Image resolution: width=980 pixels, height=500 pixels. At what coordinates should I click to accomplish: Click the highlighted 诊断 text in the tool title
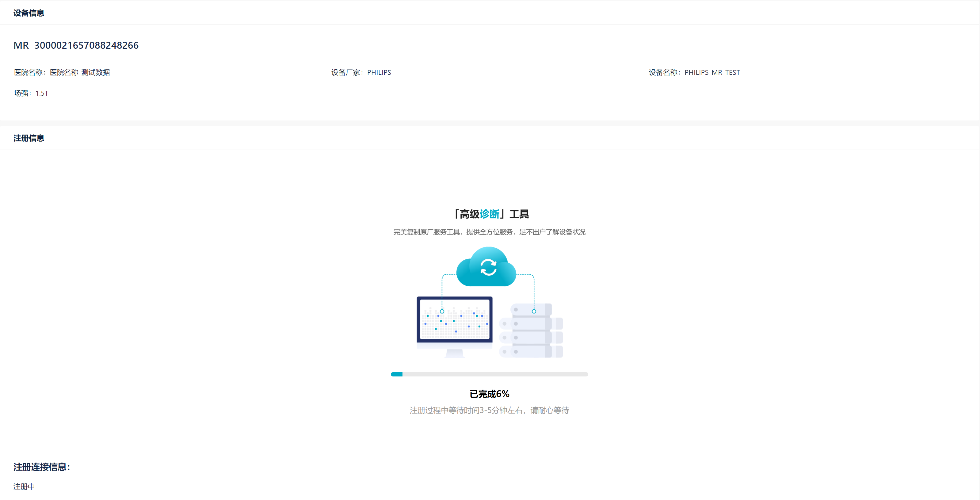[x=490, y=214]
